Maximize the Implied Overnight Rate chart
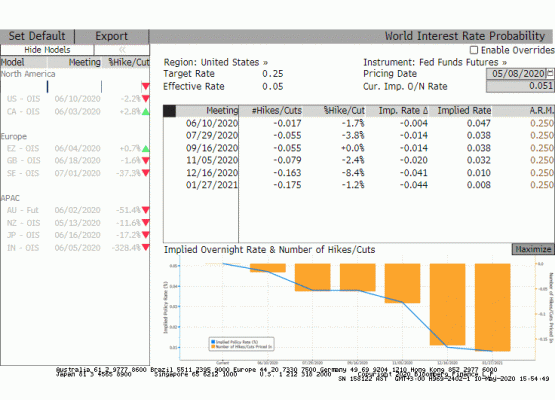This screenshot has height=400, width=555. pyautogui.click(x=533, y=249)
